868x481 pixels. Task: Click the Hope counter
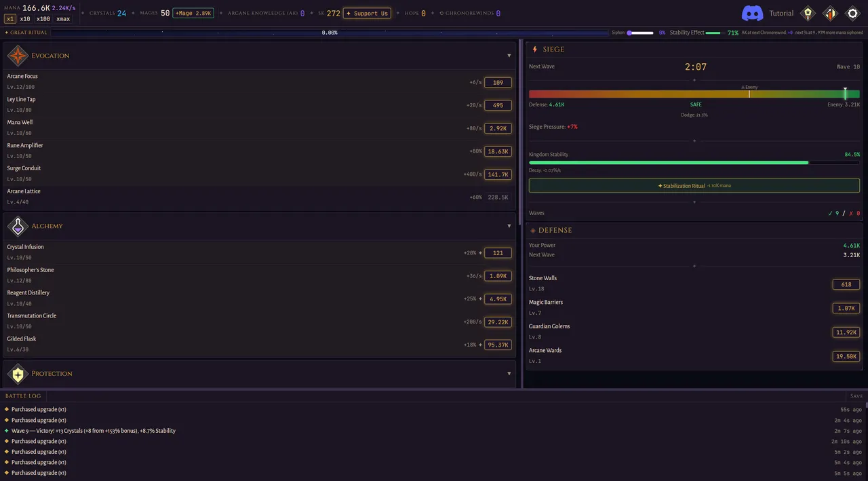(416, 13)
